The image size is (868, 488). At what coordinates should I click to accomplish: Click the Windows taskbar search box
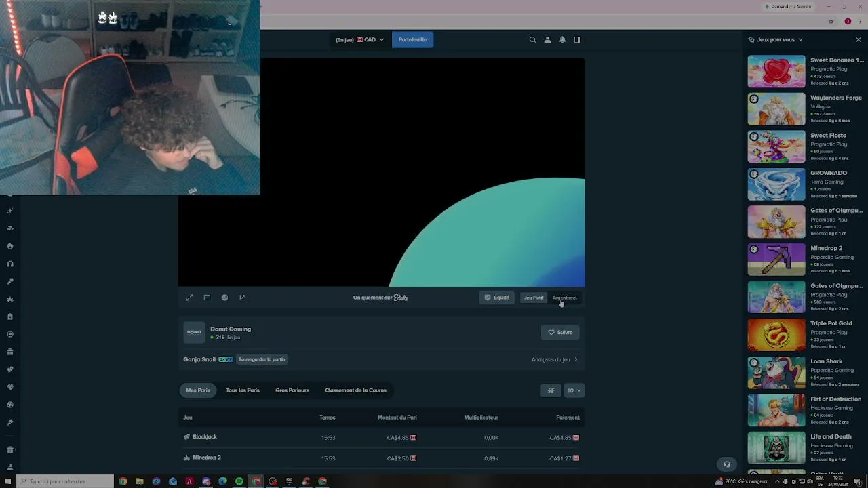[65, 481]
